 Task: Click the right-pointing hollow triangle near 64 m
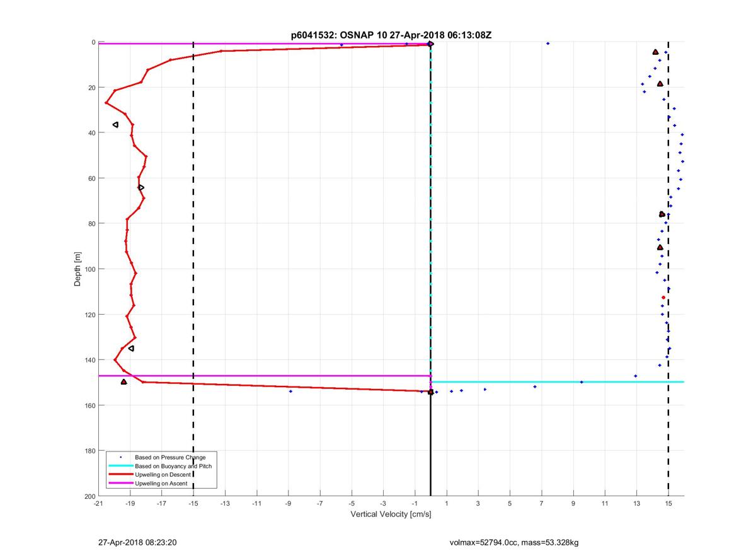(x=141, y=187)
